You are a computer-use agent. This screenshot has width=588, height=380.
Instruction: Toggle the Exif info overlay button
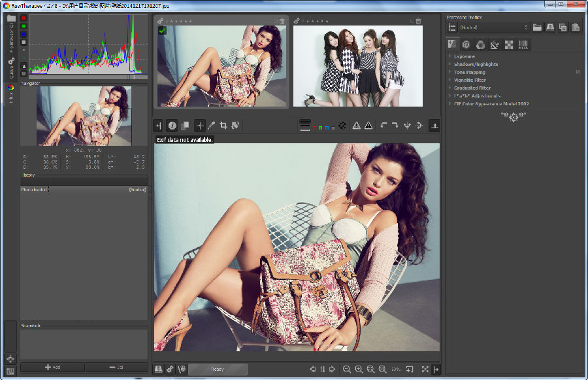pos(172,125)
